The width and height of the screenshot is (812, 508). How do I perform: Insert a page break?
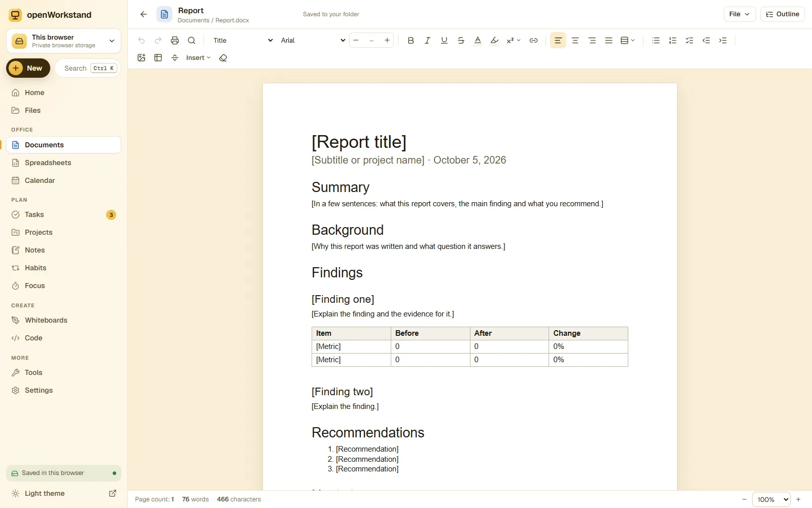(175, 58)
